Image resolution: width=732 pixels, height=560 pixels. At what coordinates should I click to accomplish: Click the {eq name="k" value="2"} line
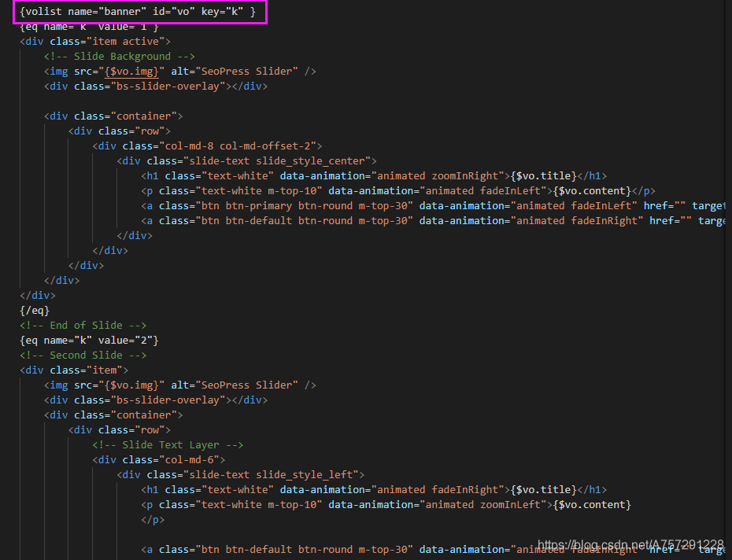[89, 341]
